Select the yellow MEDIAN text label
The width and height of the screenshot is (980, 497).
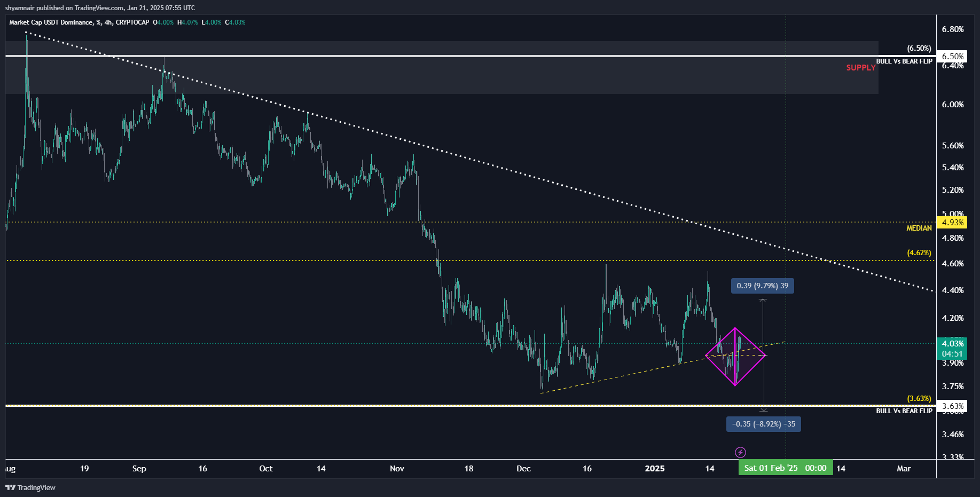pyautogui.click(x=919, y=228)
